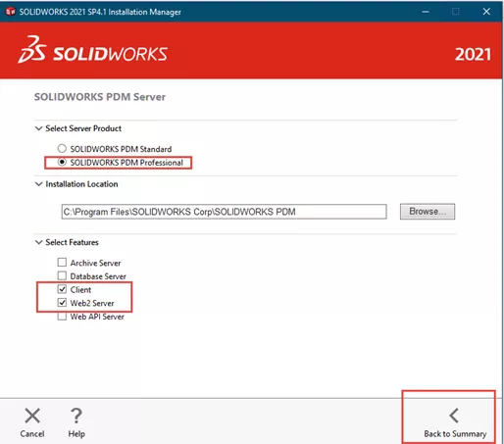This screenshot has height=444, width=504.
Task: Click the installation path text field
Action: tap(224, 212)
